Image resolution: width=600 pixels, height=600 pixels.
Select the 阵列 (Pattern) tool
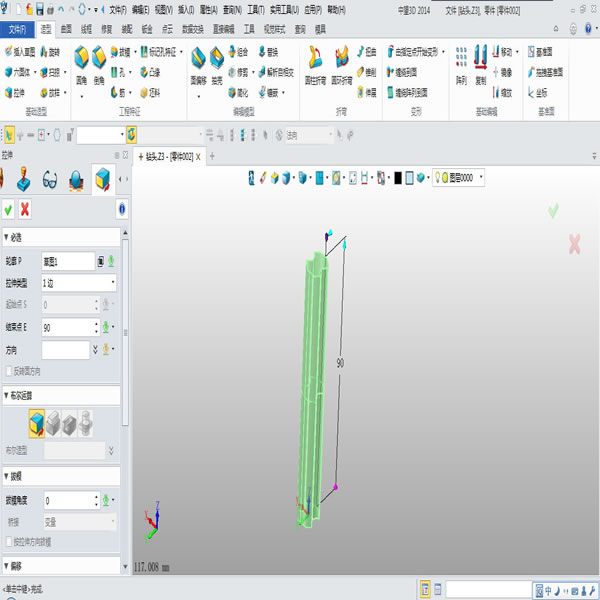tap(461, 65)
